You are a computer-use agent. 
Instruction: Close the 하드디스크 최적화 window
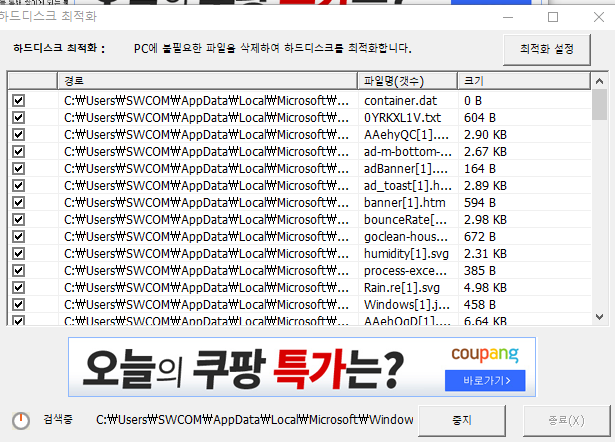tap(599, 17)
